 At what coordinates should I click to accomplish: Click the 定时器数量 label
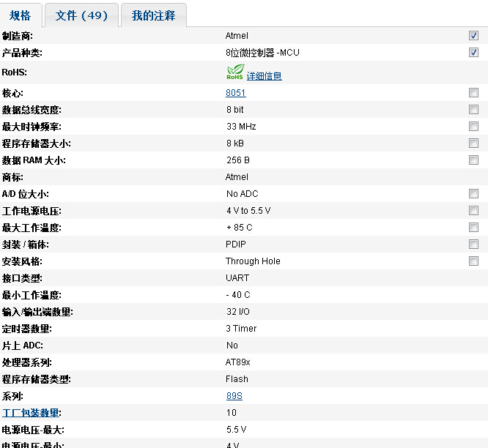[x=27, y=329]
